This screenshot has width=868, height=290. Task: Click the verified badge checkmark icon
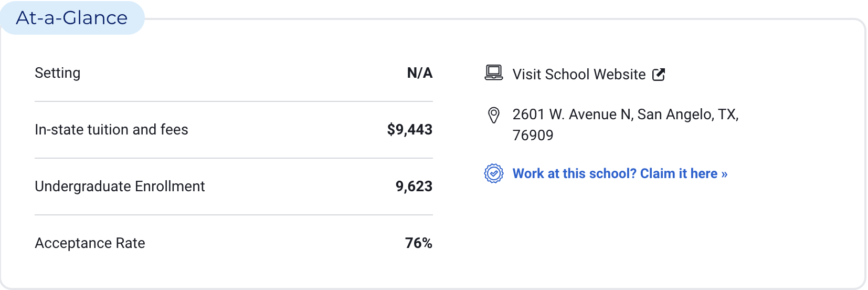pyautogui.click(x=493, y=173)
